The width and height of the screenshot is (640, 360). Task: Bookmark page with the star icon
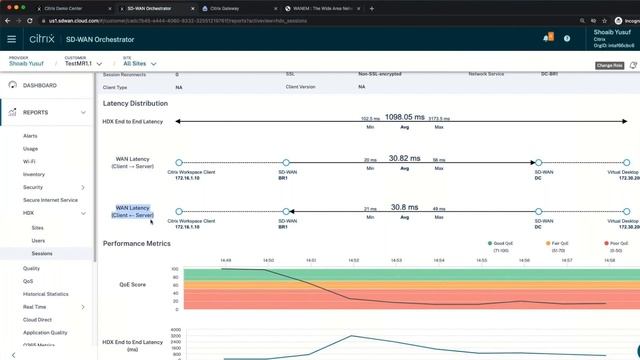pyautogui.click(x=604, y=20)
